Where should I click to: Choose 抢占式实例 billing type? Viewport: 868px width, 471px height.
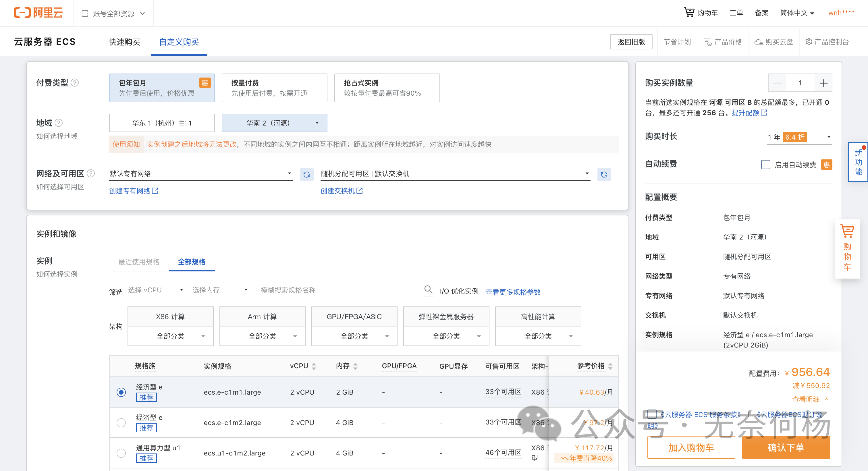click(387, 88)
